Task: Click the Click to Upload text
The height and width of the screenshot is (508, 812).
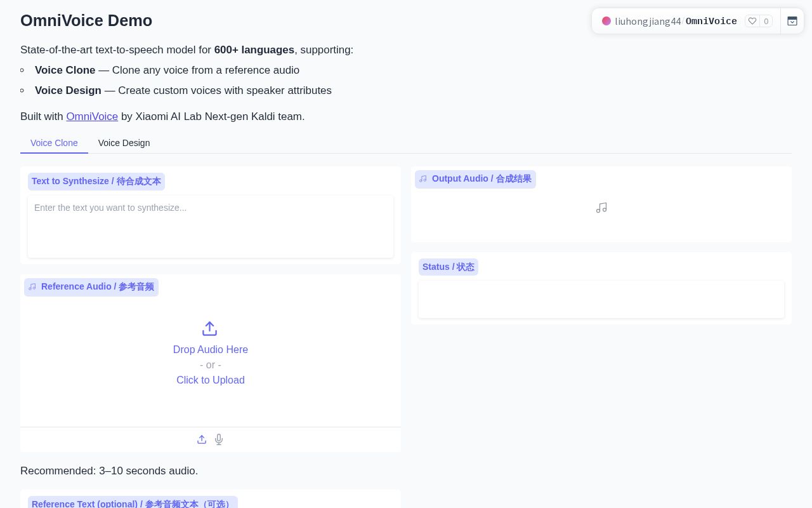Action: point(211,380)
